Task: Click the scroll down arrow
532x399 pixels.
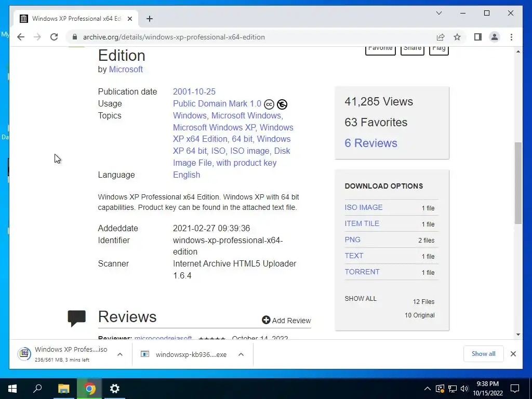Action: coord(518,335)
